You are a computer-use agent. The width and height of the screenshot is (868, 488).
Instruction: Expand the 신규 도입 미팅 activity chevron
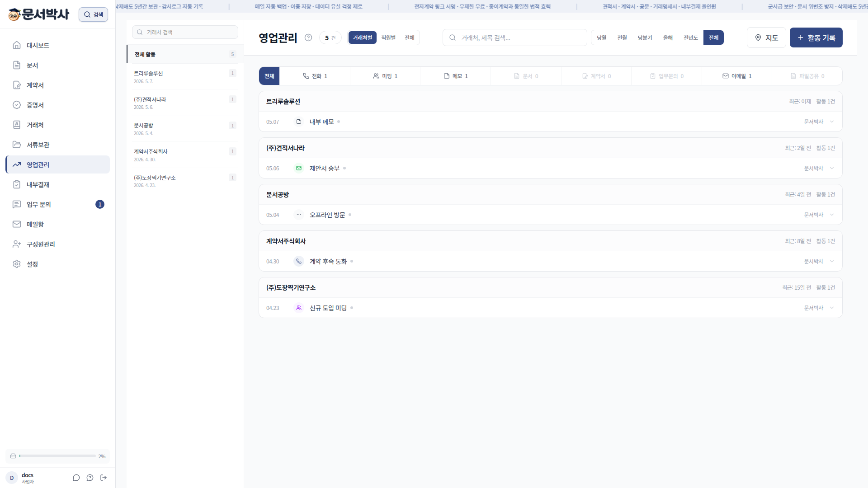pos(832,308)
